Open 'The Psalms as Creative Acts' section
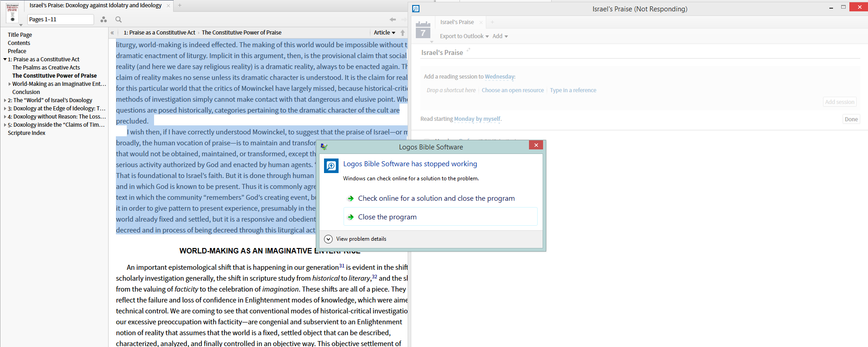Viewport: 868px width, 347px height. pos(46,68)
